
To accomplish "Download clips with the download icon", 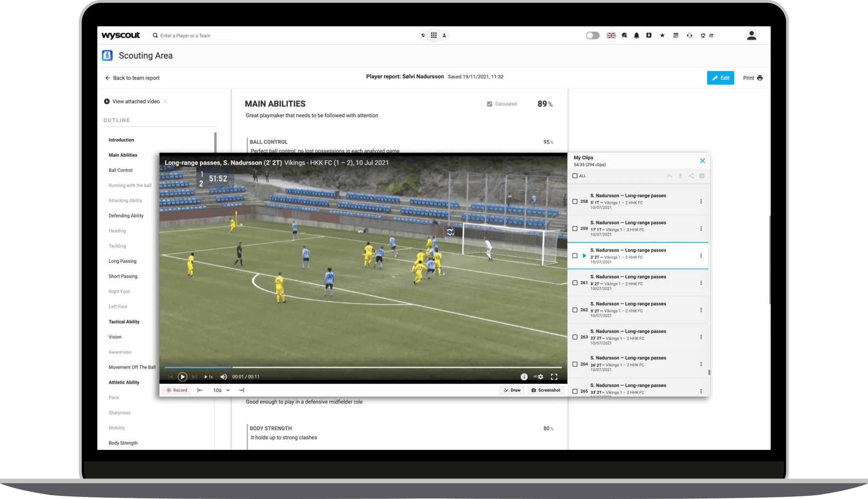I will (x=680, y=176).
